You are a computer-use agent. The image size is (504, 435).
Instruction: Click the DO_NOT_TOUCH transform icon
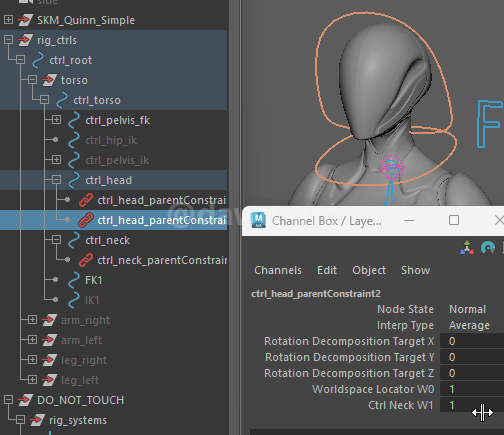coord(26,400)
